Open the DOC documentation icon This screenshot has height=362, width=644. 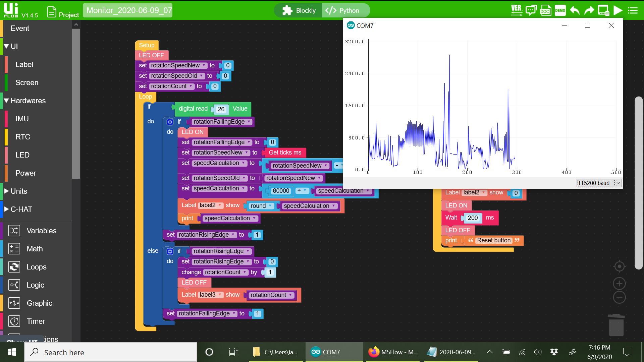click(x=545, y=10)
